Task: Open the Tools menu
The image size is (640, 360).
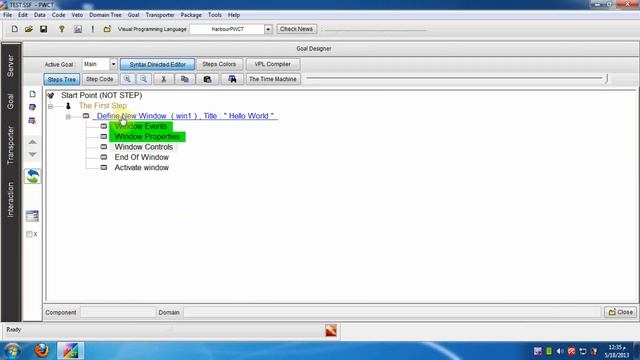Action: click(x=215, y=15)
